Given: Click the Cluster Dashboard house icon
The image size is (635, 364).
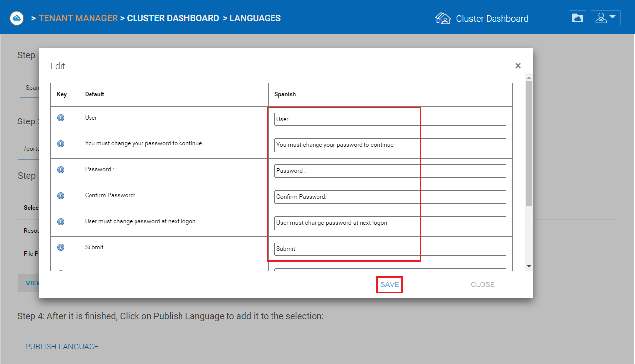Looking at the screenshot, I should click(443, 18).
